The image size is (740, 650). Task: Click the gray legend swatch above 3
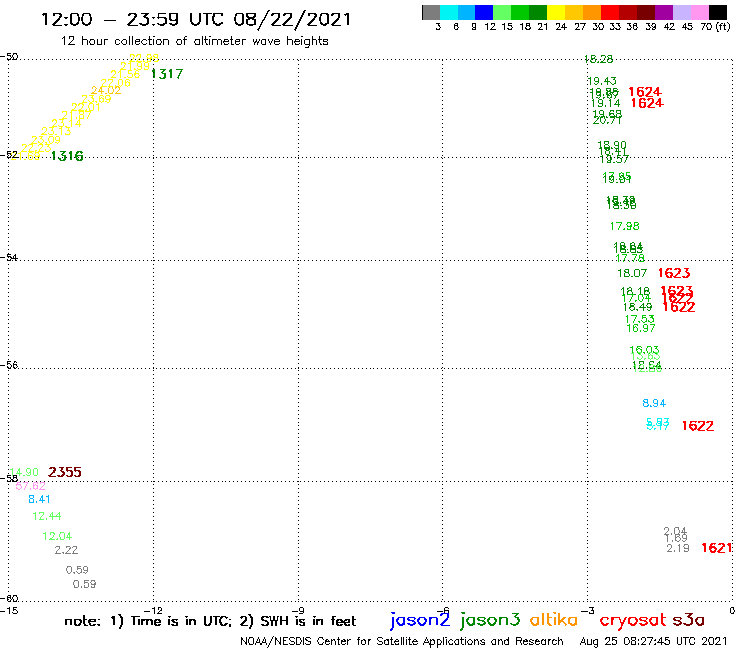coord(431,13)
